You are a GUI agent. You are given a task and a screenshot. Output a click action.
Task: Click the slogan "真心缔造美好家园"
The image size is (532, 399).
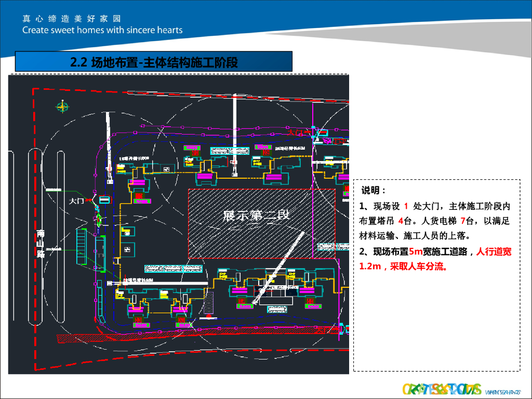(x=72, y=19)
